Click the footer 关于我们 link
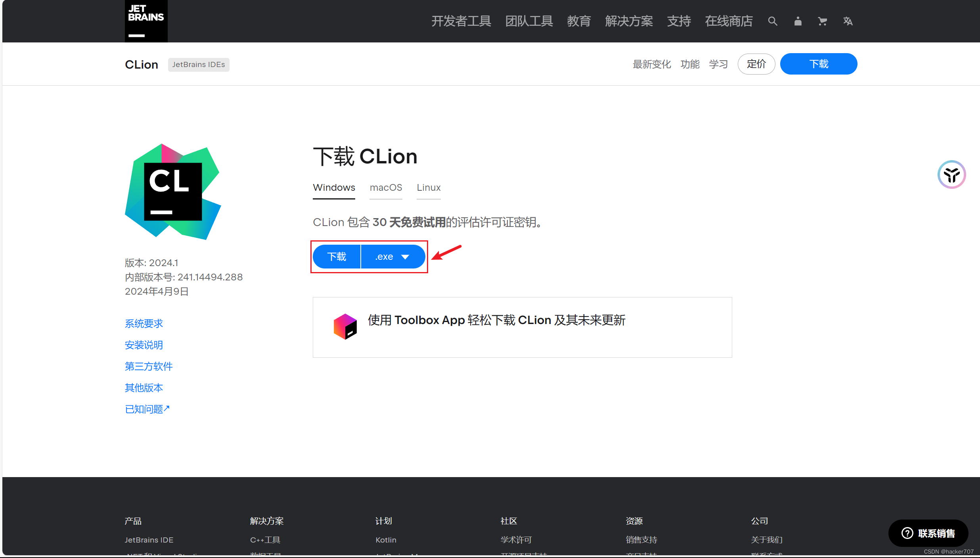This screenshot has height=558, width=980. 767,540
